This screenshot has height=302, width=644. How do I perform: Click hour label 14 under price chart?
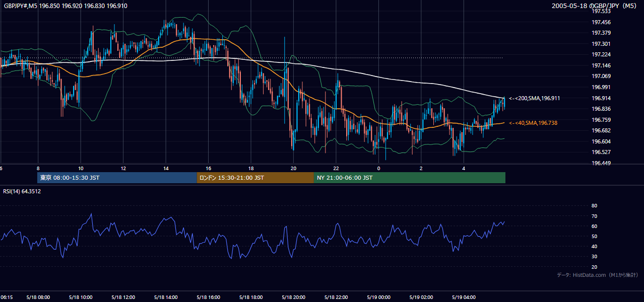point(166,168)
